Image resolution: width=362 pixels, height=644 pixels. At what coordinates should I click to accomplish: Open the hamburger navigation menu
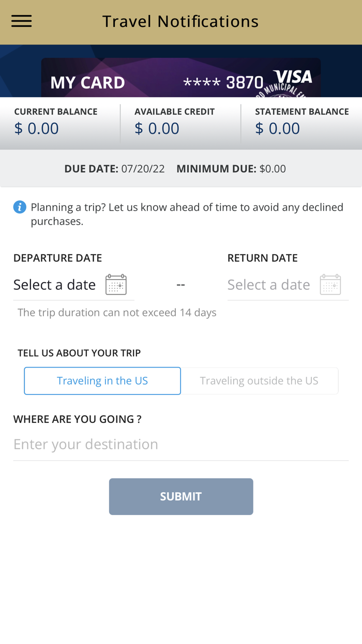tap(21, 21)
